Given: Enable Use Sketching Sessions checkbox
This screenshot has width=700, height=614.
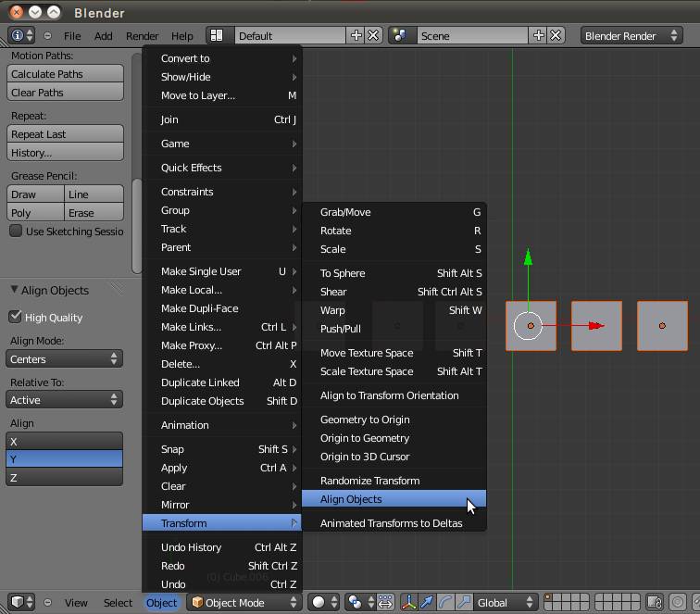Looking at the screenshot, I should pos(16,232).
